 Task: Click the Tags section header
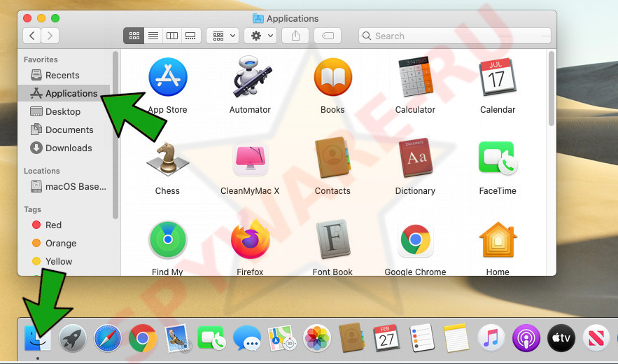tap(32, 209)
